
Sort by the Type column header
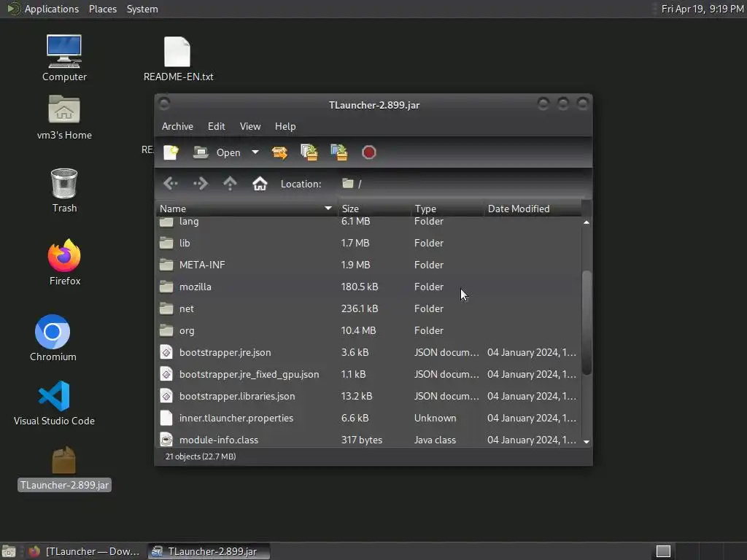coord(447,209)
